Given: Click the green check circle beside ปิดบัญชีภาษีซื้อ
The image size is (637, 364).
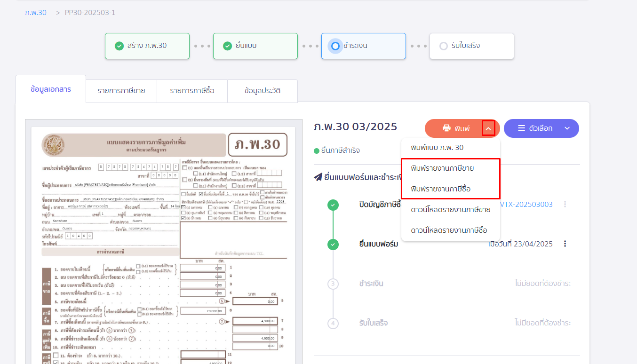Looking at the screenshot, I should coord(333,204).
